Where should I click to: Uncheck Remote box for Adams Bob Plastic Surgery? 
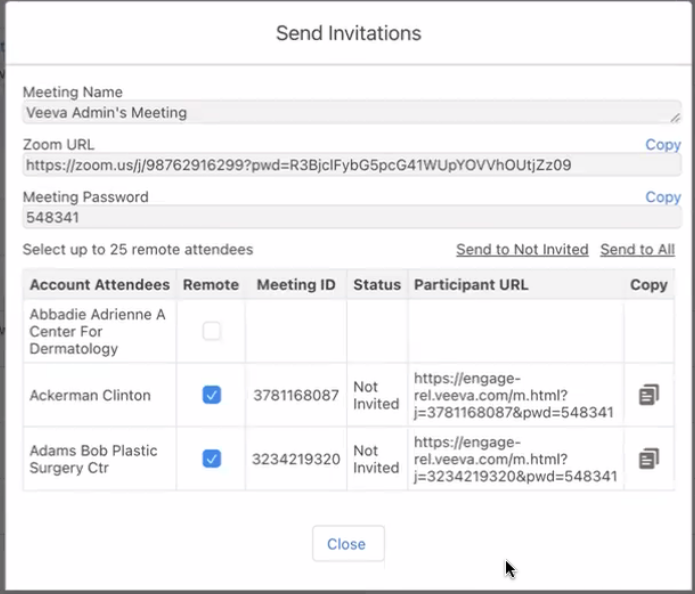pos(211,459)
